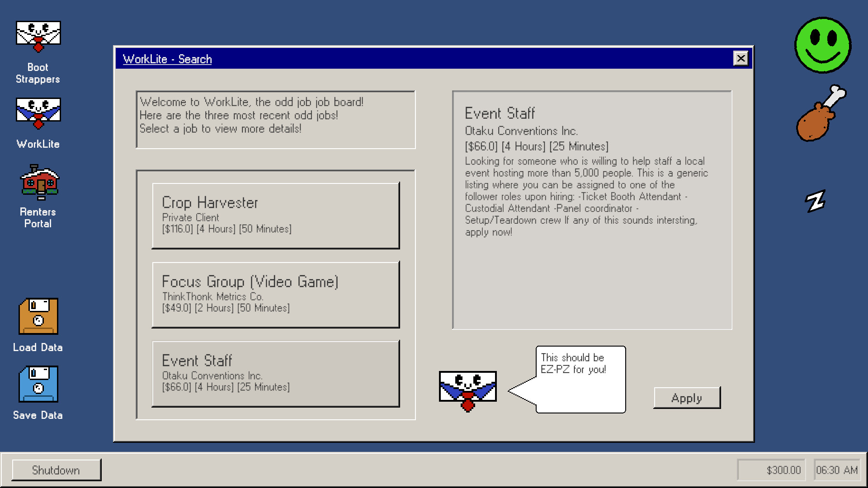Image resolution: width=868 pixels, height=488 pixels.
Task: Select the Crop Harvester job listing
Action: [x=276, y=216]
